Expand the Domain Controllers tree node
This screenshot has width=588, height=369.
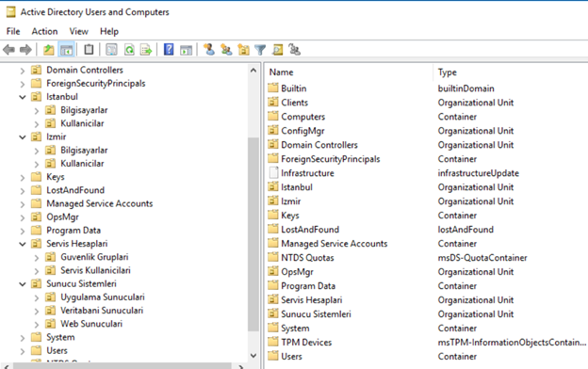[x=23, y=71]
